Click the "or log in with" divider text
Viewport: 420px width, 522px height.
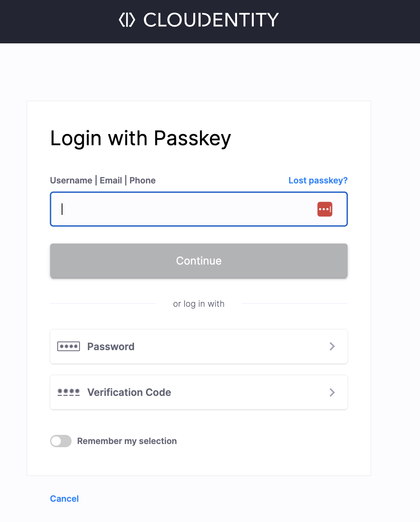(x=199, y=304)
